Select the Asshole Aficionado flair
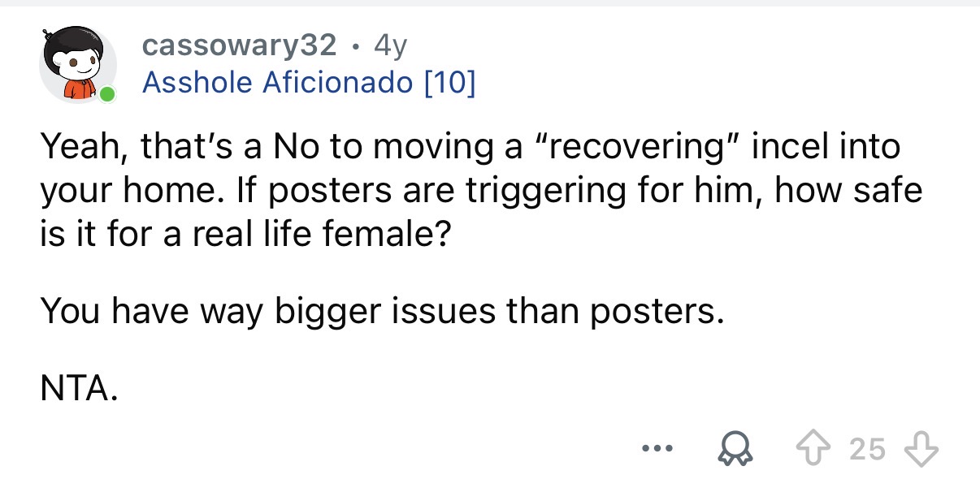The width and height of the screenshot is (980, 479). pos(276,82)
